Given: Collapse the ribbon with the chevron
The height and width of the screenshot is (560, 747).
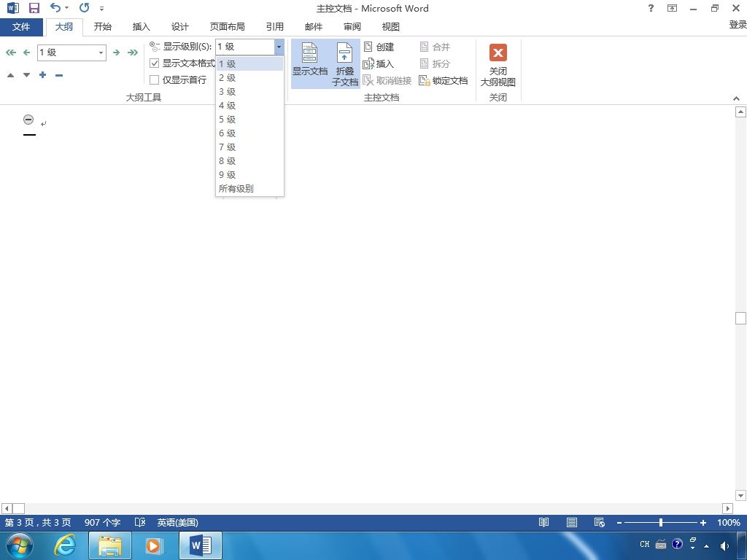Looking at the screenshot, I should [x=737, y=98].
